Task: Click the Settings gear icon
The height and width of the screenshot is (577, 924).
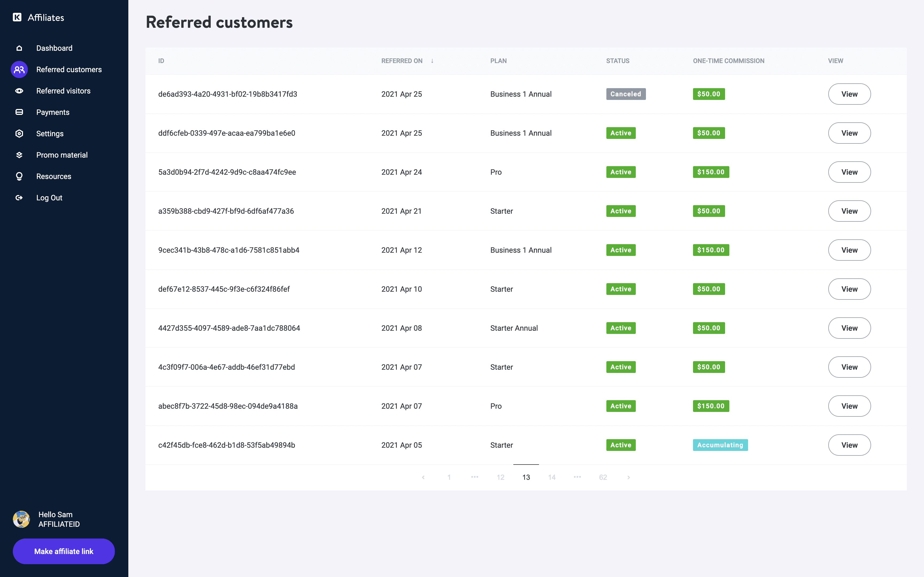Action: click(x=19, y=134)
